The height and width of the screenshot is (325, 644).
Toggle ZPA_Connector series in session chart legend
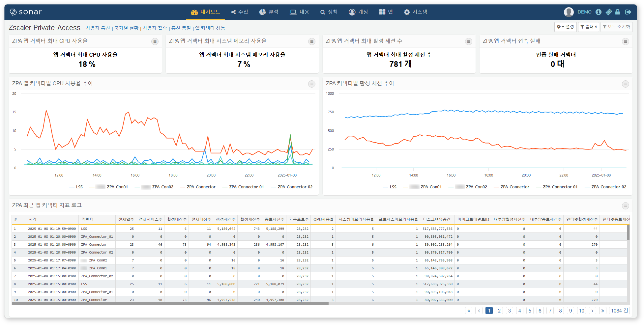(x=512, y=187)
